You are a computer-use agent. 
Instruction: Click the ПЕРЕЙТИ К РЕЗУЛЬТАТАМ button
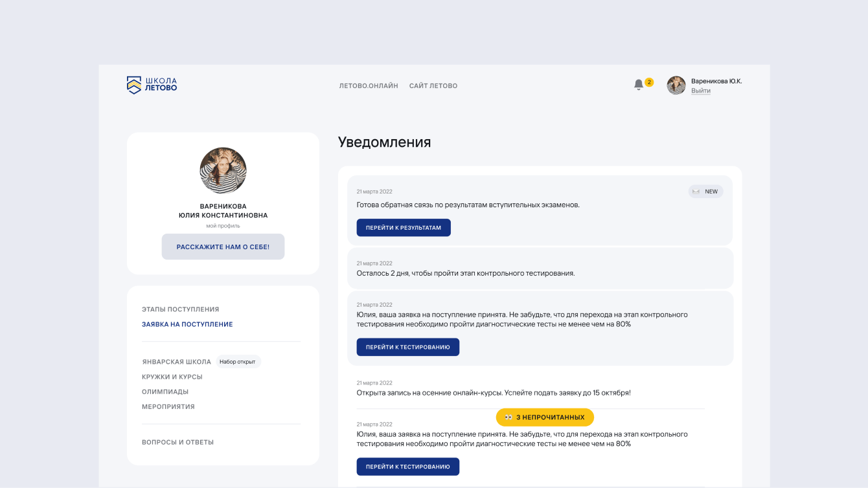point(404,228)
